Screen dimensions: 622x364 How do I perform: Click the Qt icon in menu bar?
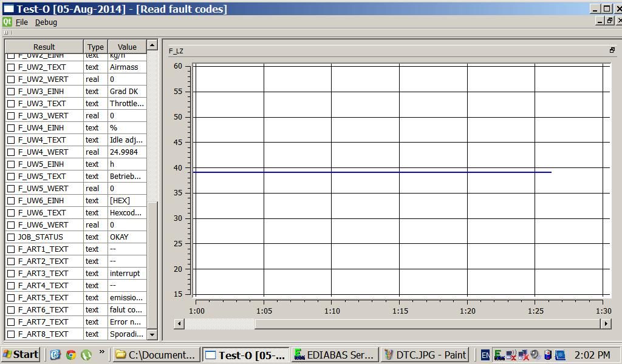7,22
